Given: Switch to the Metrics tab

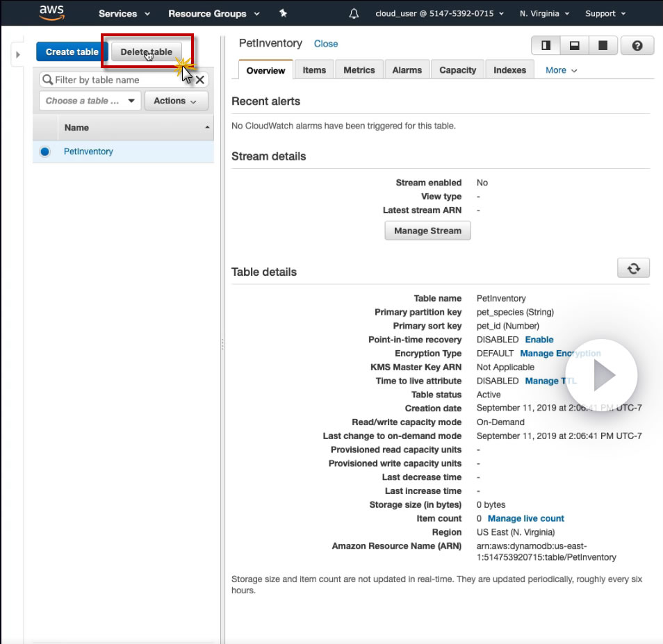Looking at the screenshot, I should 359,69.
